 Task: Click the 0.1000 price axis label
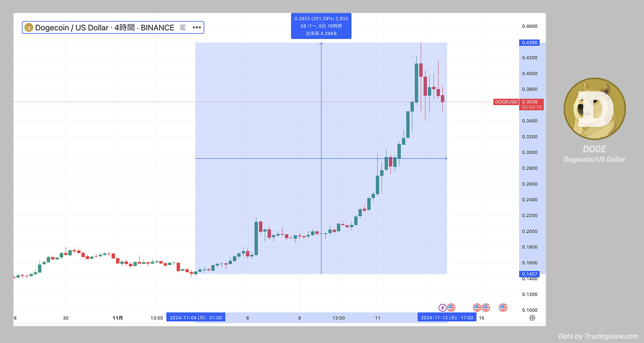click(529, 310)
